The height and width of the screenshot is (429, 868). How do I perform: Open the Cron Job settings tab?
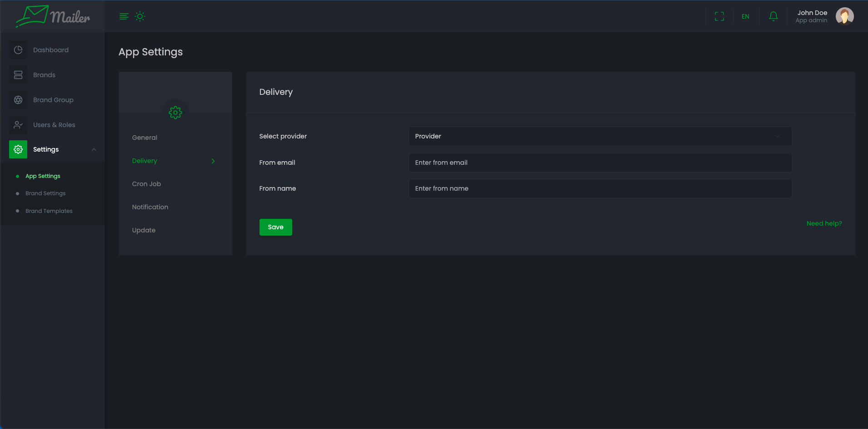click(x=146, y=184)
